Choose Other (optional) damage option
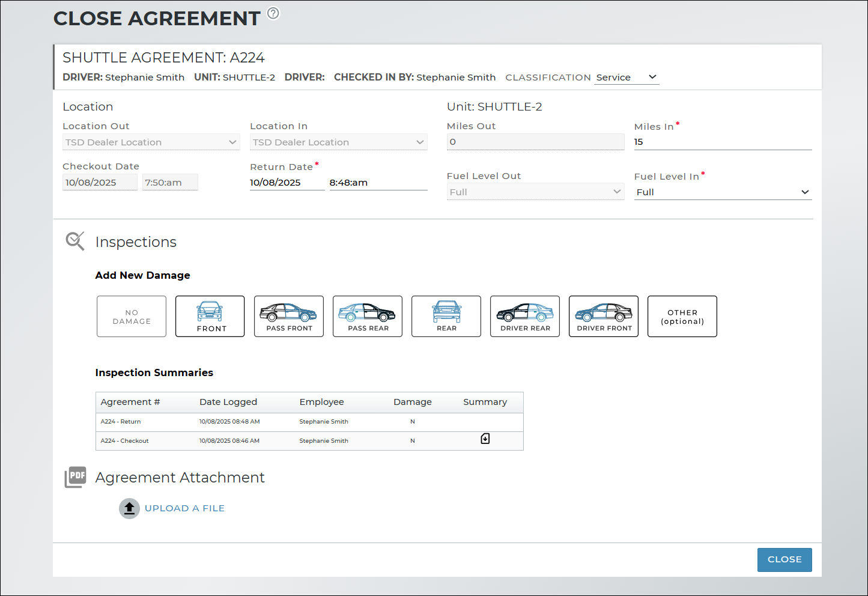The height and width of the screenshot is (596, 868). pyautogui.click(x=682, y=317)
